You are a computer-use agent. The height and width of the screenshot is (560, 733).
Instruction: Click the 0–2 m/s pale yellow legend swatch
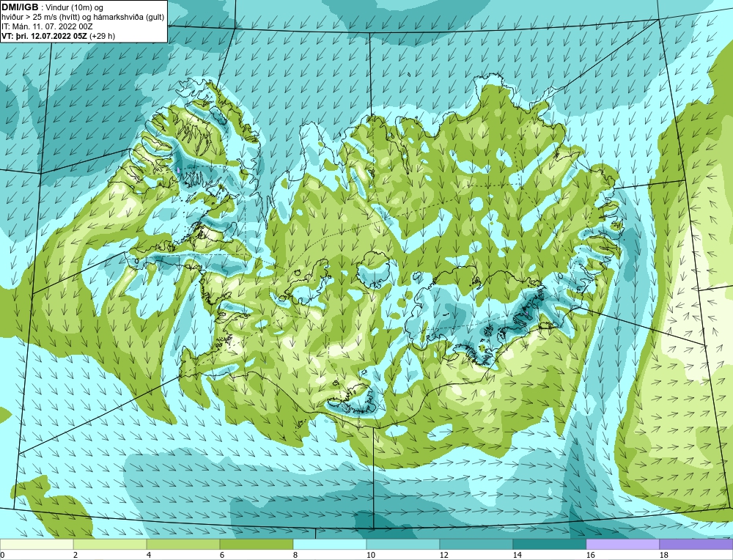click(x=37, y=544)
